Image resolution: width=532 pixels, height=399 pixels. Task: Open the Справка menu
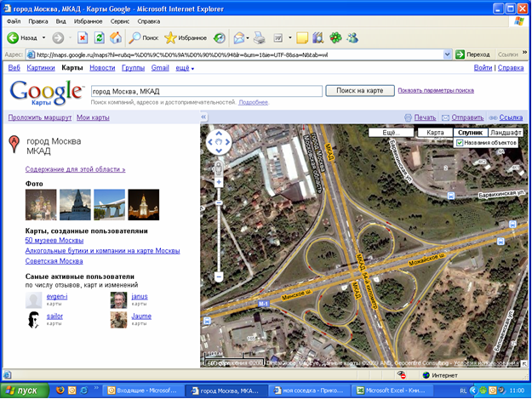click(149, 21)
